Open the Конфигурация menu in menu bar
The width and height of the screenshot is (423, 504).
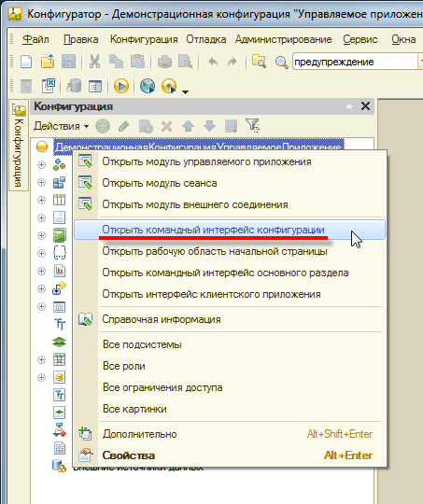[x=144, y=39]
